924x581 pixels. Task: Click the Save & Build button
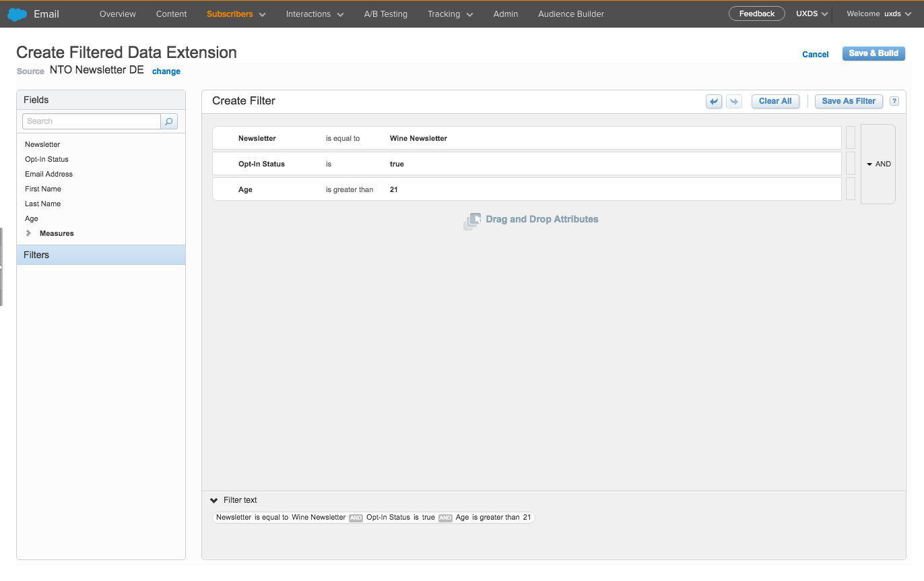click(873, 54)
